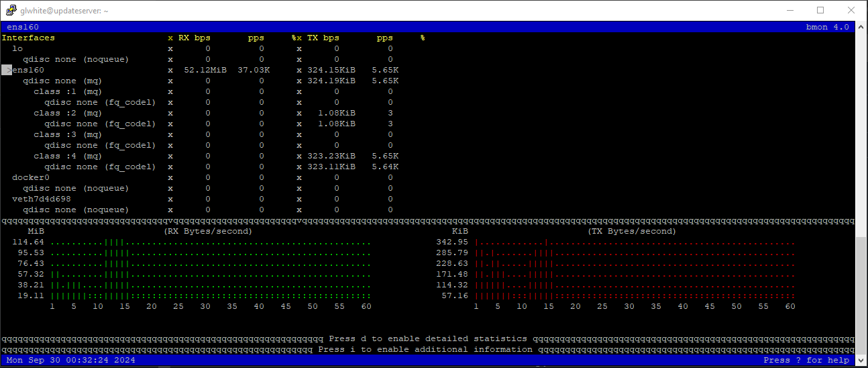Screen dimensions: 868x368
Task: Click the 38.21 RX graph scale value
Action: pos(31,285)
